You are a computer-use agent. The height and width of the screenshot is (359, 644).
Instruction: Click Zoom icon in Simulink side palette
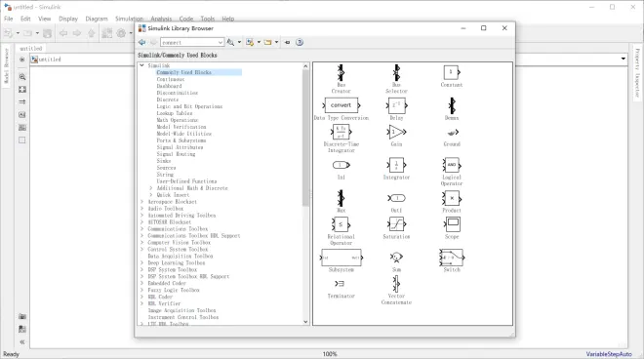[22, 77]
